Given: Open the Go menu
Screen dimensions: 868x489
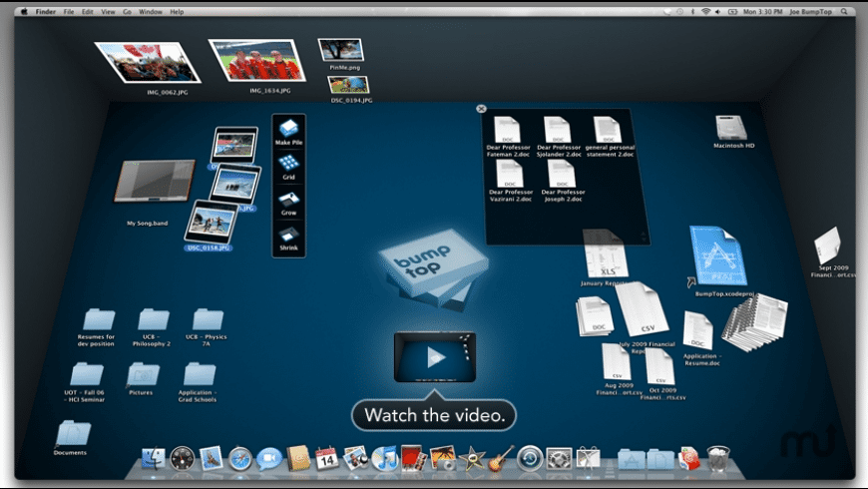Looking at the screenshot, I should pos(127,11).
